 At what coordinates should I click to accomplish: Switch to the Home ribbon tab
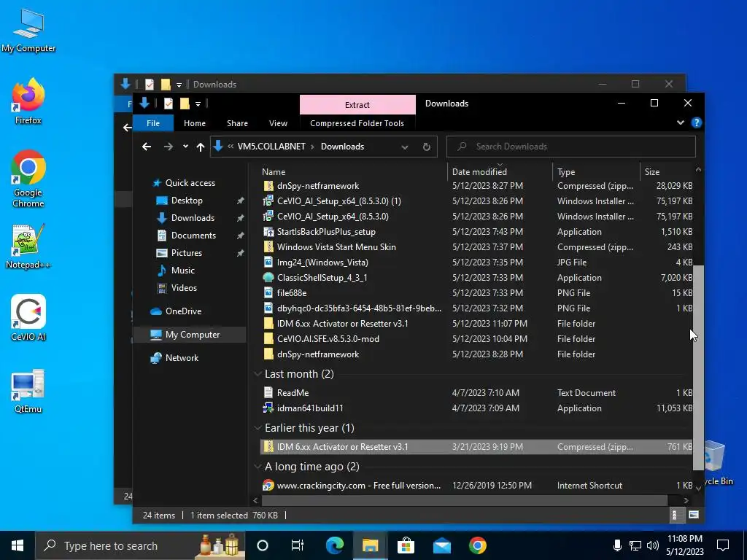pyautogui.click(x=194, y=122)
